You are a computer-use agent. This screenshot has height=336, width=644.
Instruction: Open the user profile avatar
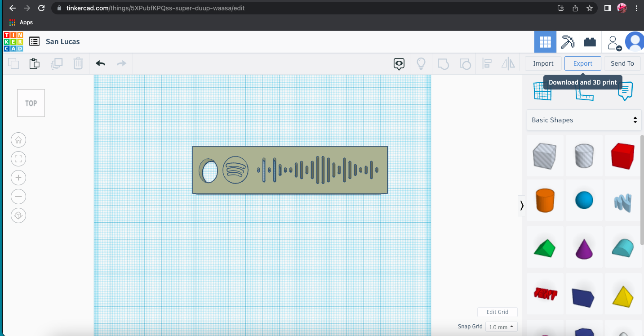(x=635, y=42)
